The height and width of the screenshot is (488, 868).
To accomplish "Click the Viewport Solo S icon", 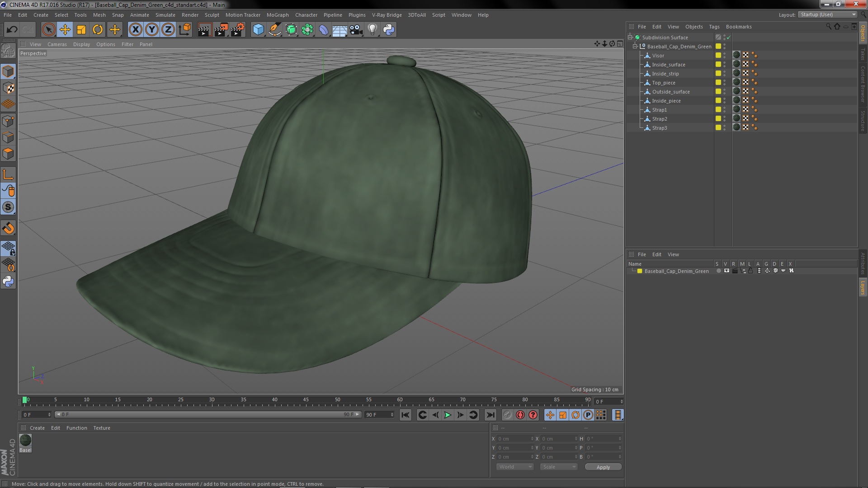I will tap(8, 207).
